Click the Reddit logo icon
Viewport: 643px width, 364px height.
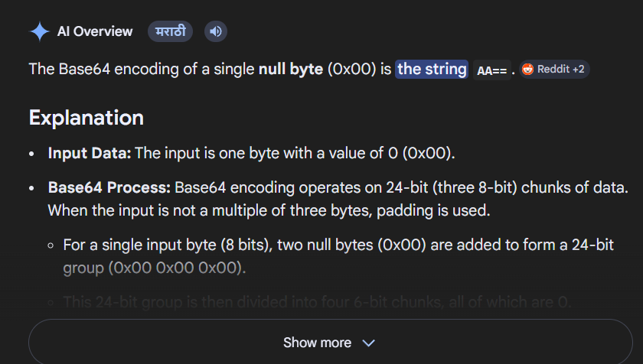[x=527, y=70]
